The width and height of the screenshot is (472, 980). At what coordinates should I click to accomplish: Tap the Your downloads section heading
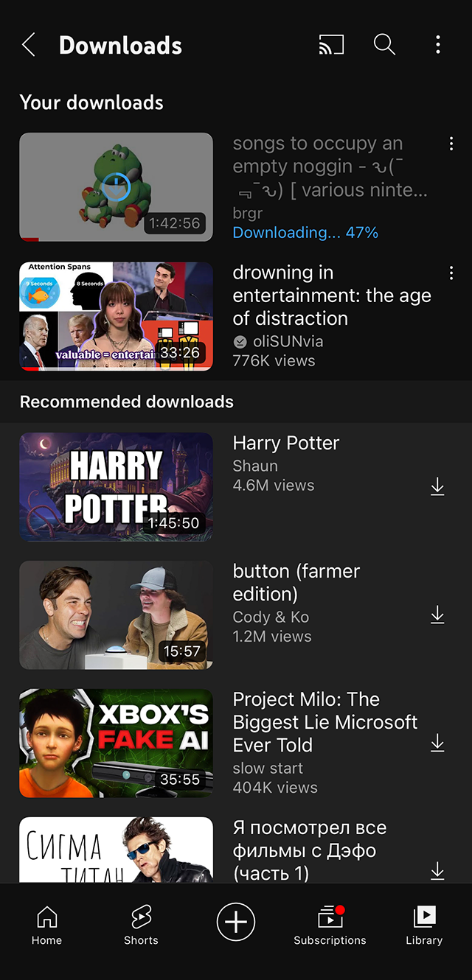tap(91, 102)
